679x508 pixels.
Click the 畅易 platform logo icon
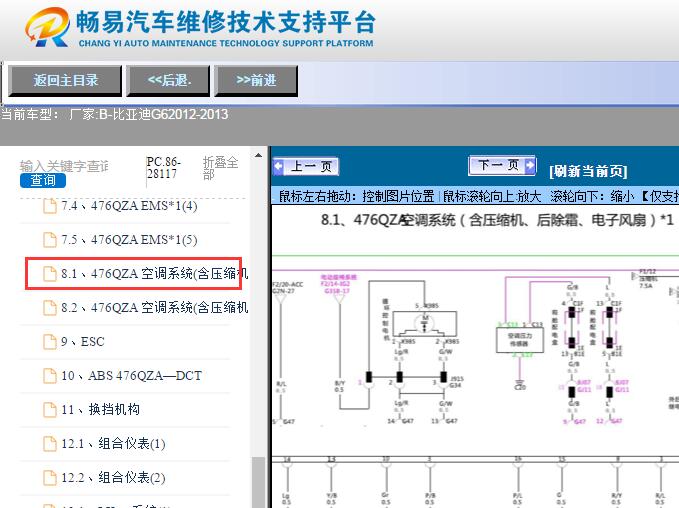click(x=47, y=27)
